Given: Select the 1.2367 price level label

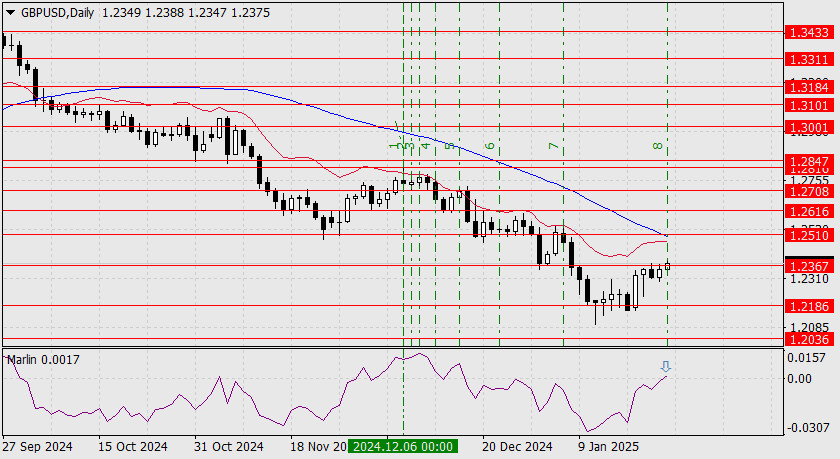Looking at the screenshot, I should click(809, 266).
